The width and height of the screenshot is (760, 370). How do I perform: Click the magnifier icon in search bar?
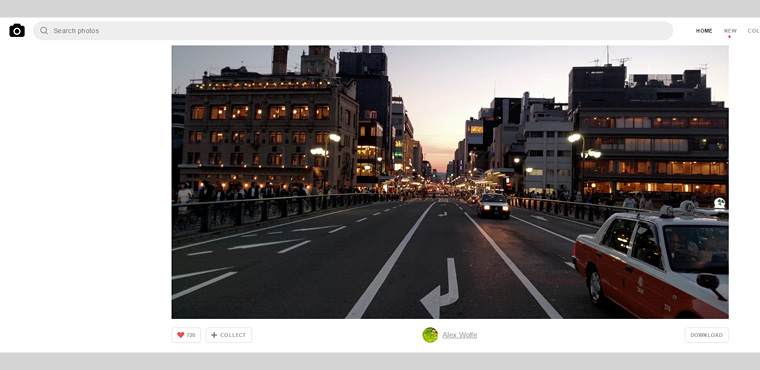tap(44, 31)
